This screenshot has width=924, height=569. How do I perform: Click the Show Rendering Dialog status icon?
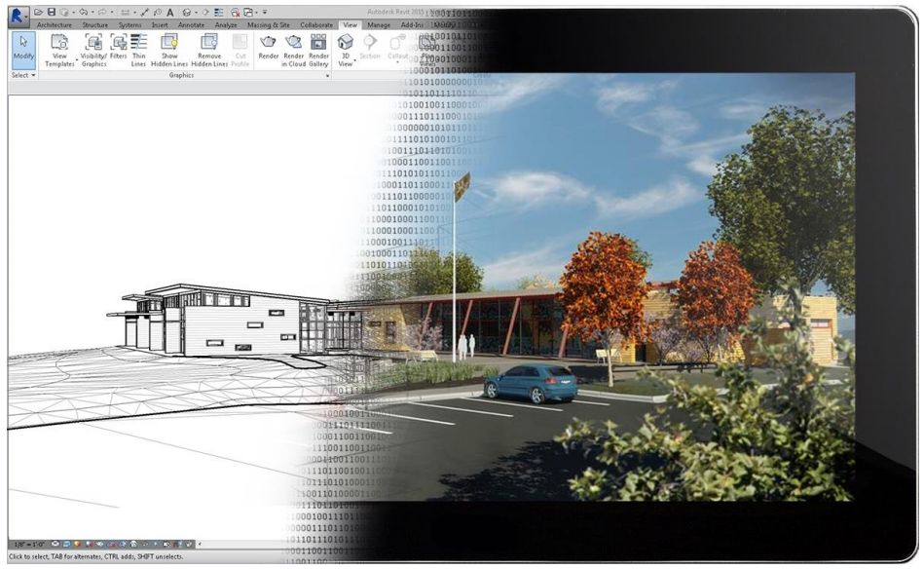100,545
